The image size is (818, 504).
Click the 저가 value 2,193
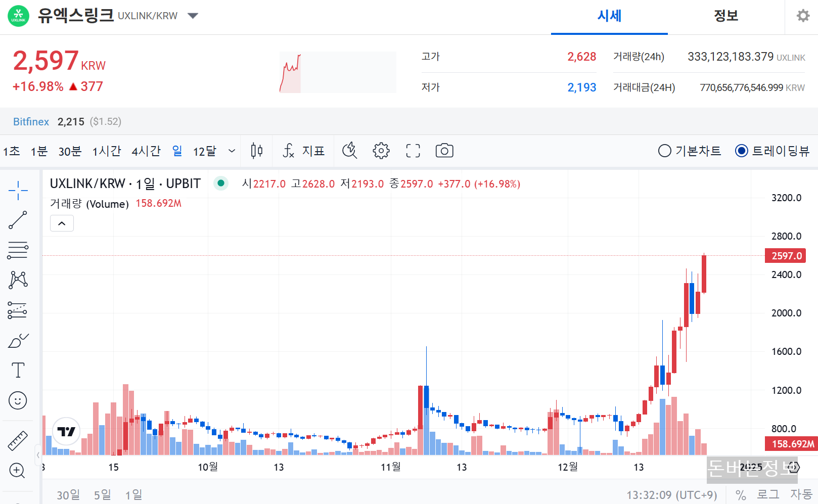pyautogui.click(x=581, y=87)
